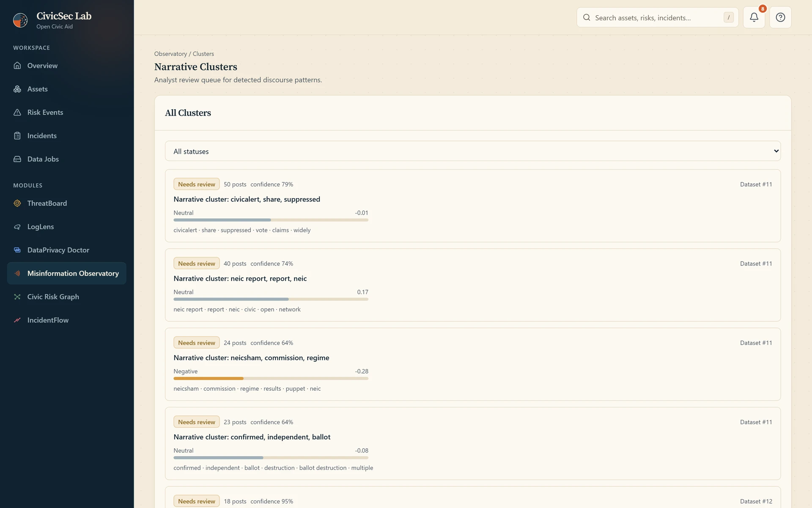Go to Overview page
This screenshot has height=508, width=812.
click(67, 66)
